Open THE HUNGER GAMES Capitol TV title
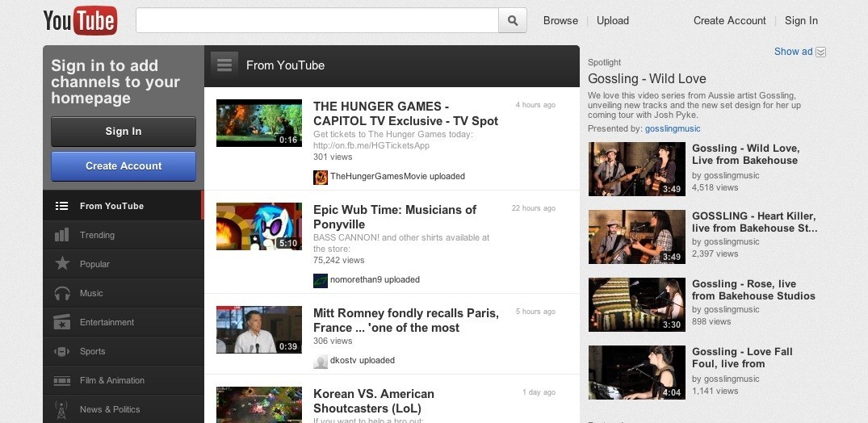This screenshot has width=868, height=423. pos(406,114)
